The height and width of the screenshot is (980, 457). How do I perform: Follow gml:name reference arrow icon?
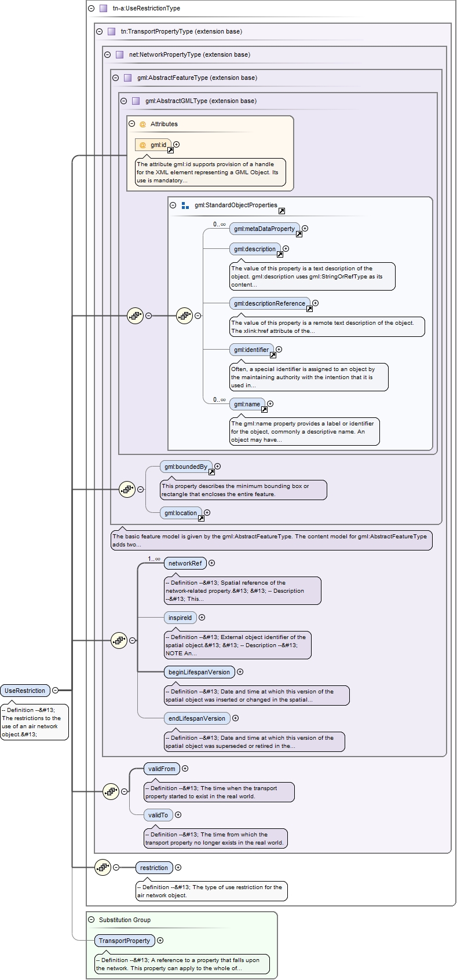(264, 410)
